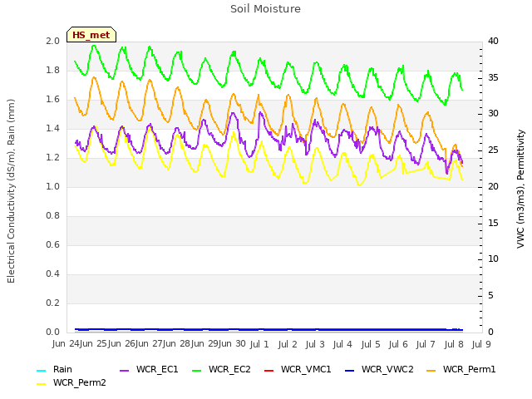The image size is (532, 399).
Task: Click the Soil Moisture chart title
Action: (265, 9)
